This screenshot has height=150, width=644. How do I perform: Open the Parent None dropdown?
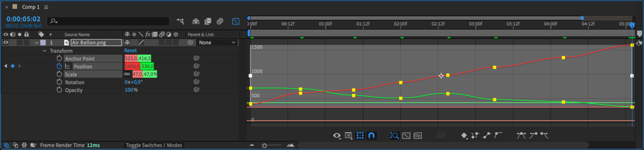click(217, 42)
